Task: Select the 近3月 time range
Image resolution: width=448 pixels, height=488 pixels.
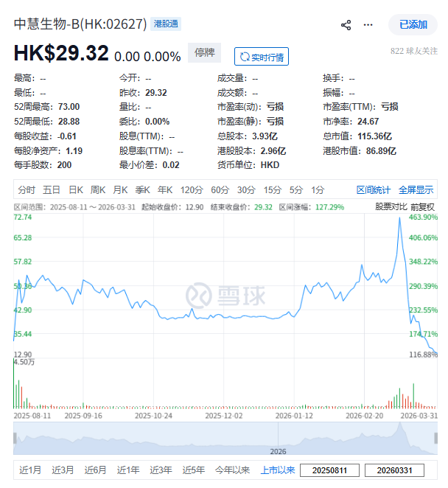Action: point(63,470)
